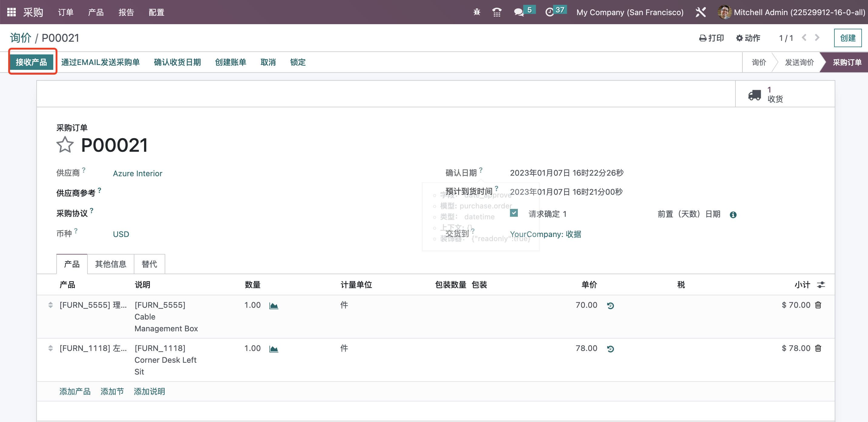Open forecast chart for FURN_5555 quantity
Image resolution: width=868 pixels, height=422 pixels.
tap(274, 306)
